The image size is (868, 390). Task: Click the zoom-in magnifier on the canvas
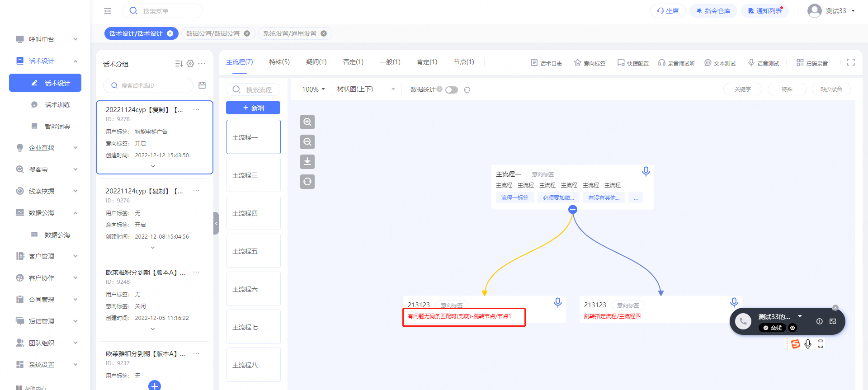click(x=307, y=122)
